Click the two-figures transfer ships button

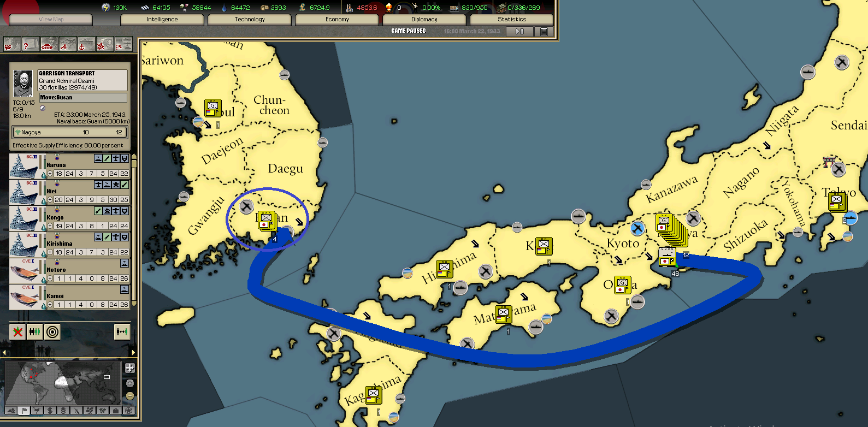[x=122, y=331]
